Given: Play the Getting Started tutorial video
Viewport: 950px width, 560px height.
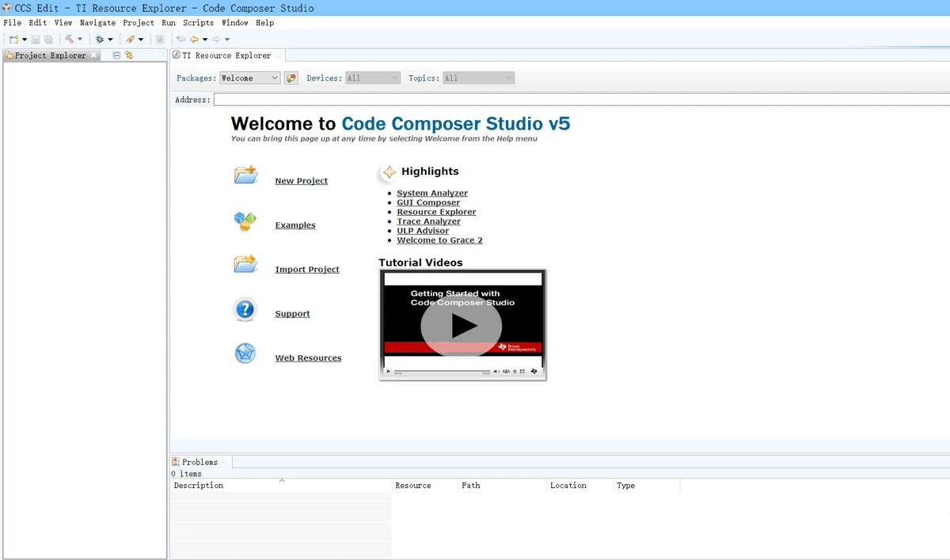Looking at the screenshot, I should (462, 326).
